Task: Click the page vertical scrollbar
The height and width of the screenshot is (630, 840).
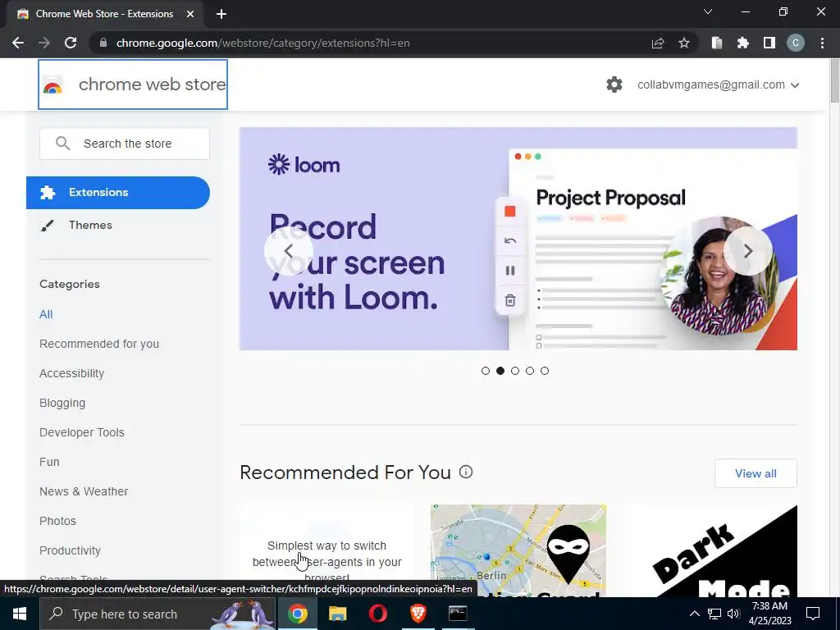Action: point(834,80)
